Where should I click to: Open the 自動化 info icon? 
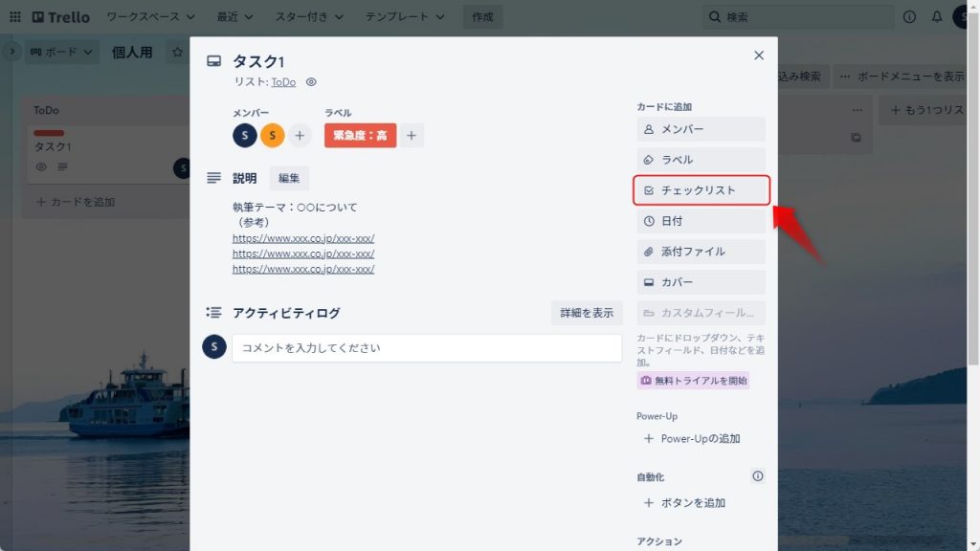[x=758, y=476]
